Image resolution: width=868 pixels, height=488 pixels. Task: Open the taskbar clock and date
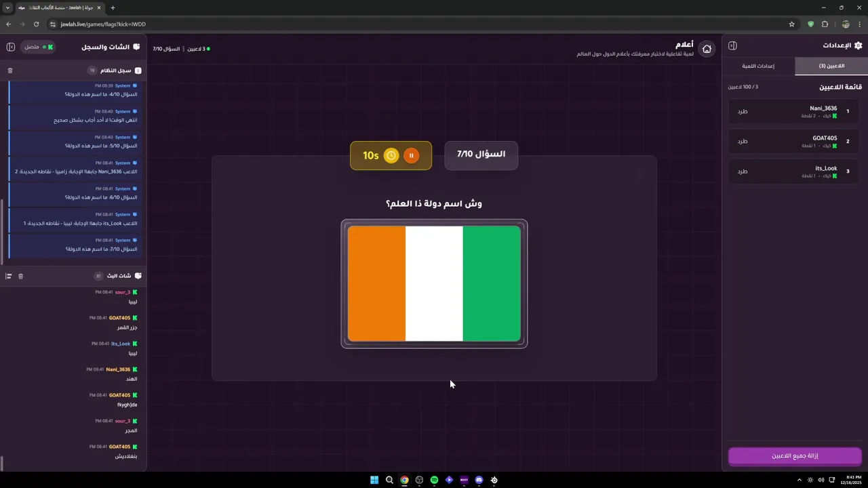pyautogui.click(x=850, y=480)
